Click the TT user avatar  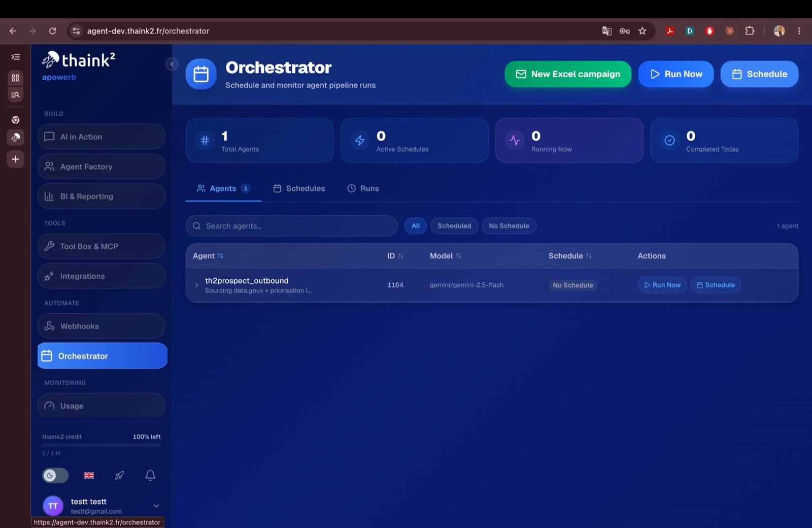(53, 506)
